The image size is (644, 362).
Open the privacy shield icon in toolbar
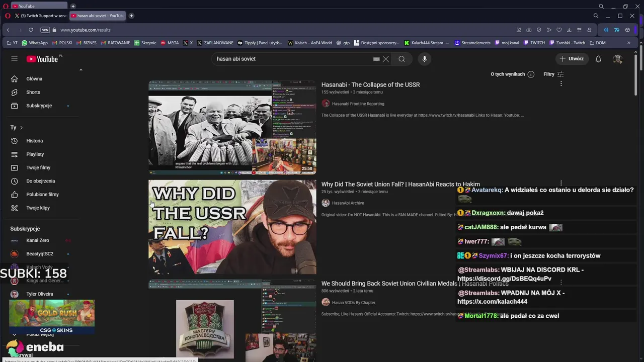point(539,30)
